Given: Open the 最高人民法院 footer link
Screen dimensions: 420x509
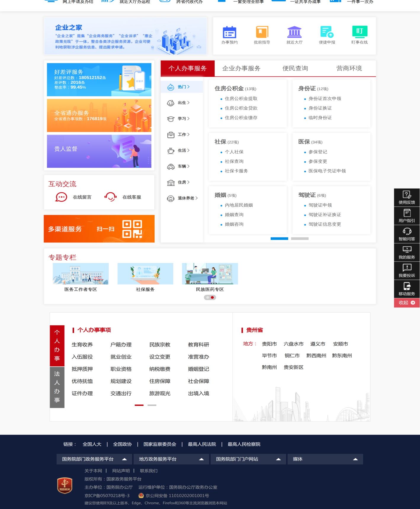Looking at the screenshot, I should 202,444.
